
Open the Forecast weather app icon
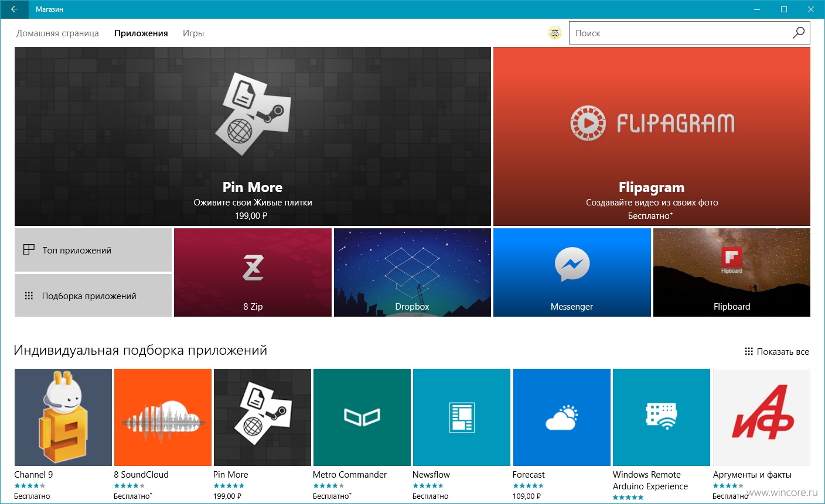tap(562, 417)
